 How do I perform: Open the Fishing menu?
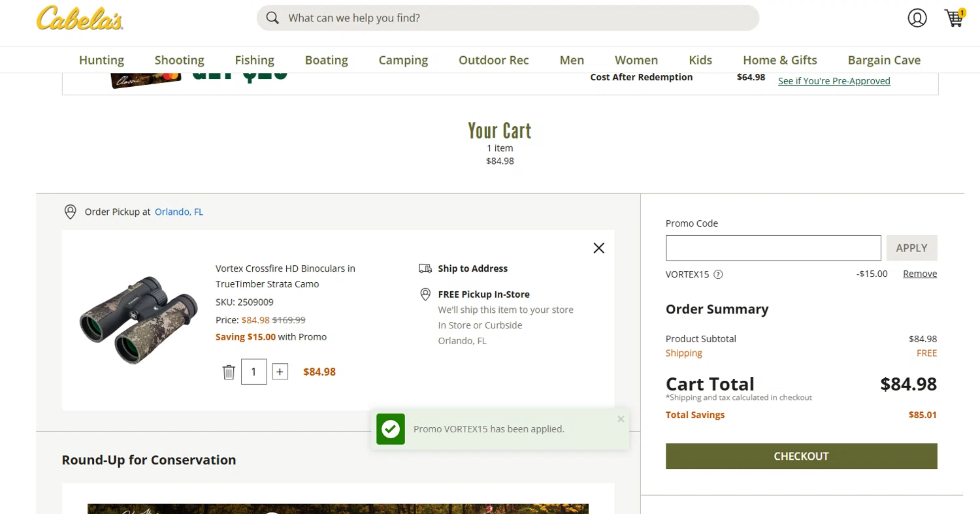point(255,60)
